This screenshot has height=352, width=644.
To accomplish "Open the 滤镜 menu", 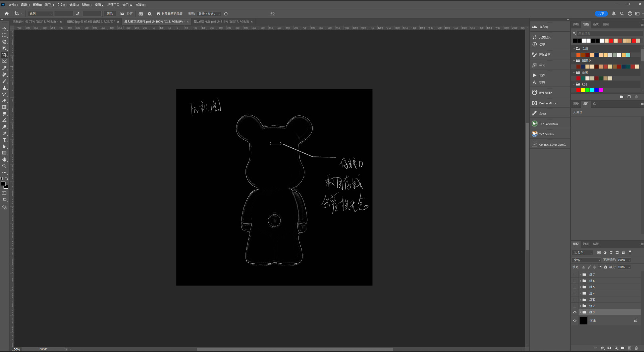I will pyautogui.click(x=87, y=5).
